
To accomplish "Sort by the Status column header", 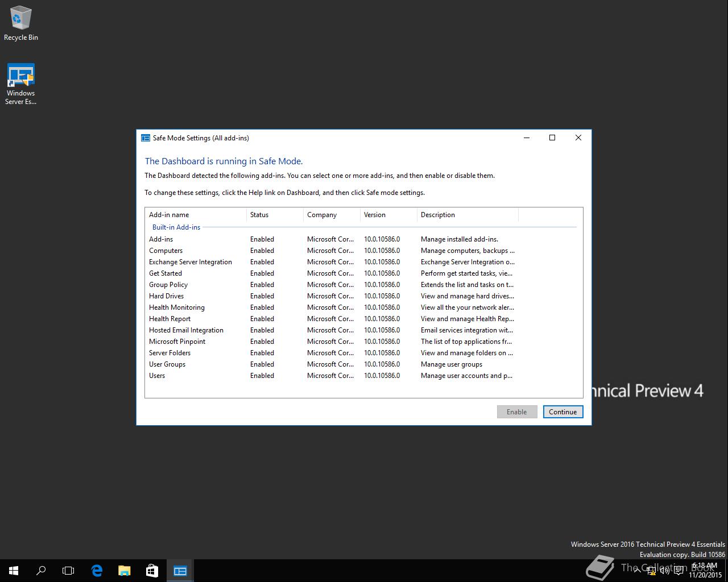I will [275, 215].
